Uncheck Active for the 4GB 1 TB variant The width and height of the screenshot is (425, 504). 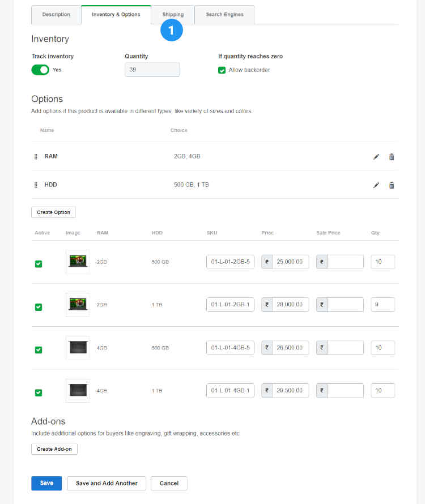39,392
